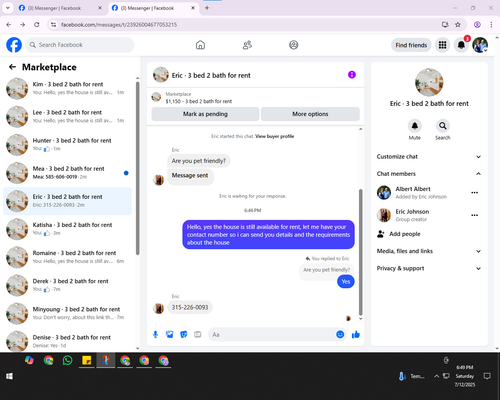The width and height of the screenshot is (500, 400).
Task: Show hidden system tray icons
Action: click(x=436, y=376)
